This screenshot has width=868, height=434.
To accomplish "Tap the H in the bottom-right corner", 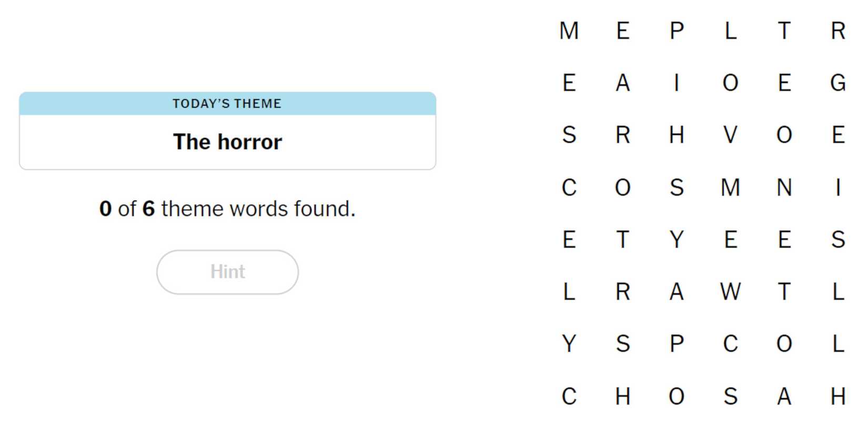I will [x=837, y=396].
